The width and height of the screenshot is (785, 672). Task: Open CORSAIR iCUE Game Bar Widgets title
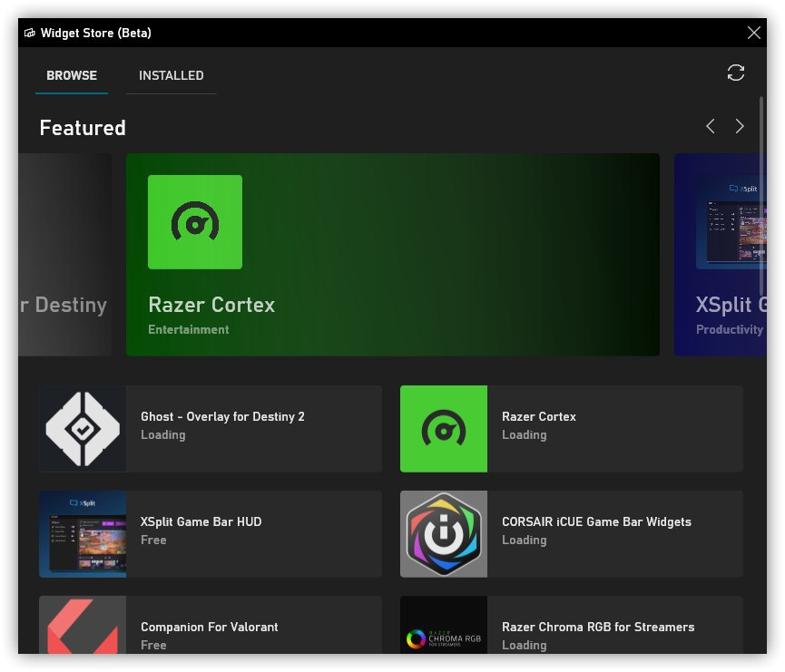click(x=596, y=521)
